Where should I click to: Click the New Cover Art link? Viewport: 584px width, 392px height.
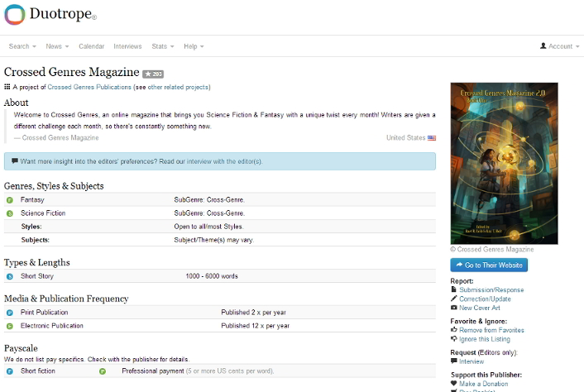coord(479,308)
